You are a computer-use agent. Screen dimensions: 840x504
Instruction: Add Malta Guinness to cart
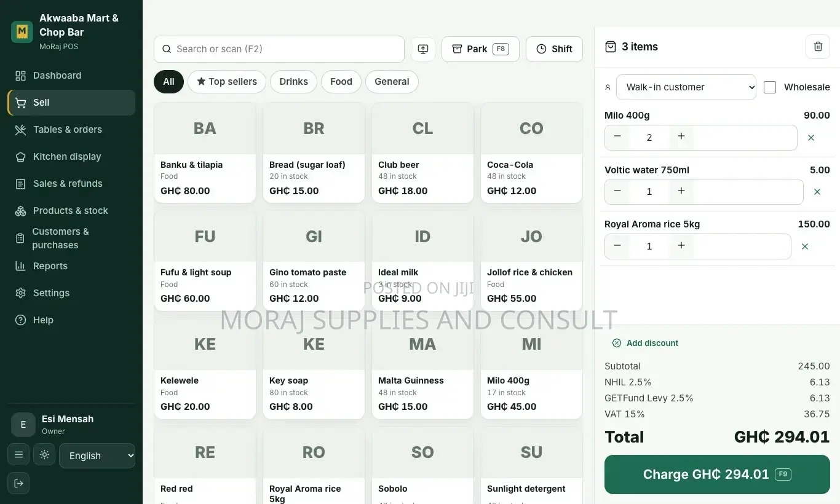[x=422, y=369]
